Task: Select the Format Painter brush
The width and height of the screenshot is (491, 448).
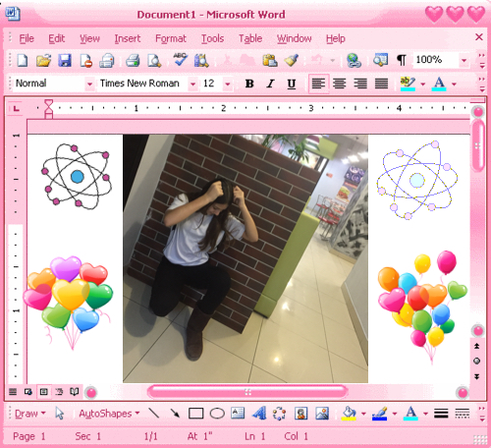Action: click(291, 60)
